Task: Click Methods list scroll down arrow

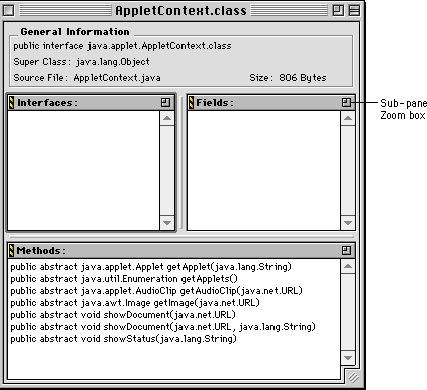Action: pos(348,358)
